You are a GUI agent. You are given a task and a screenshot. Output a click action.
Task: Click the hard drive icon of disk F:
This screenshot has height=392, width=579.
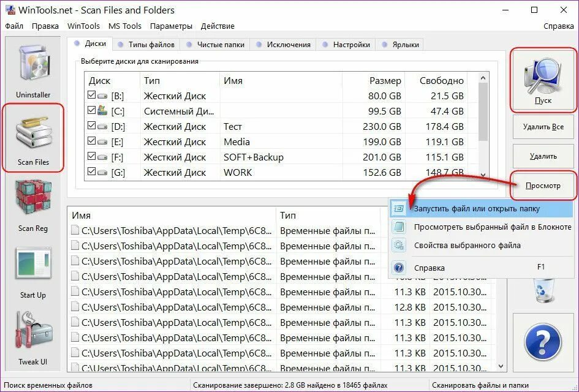tap(103, 157)
